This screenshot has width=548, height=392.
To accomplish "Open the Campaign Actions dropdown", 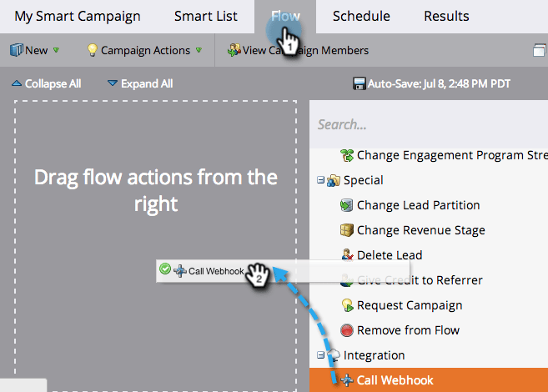I will 144,50.
